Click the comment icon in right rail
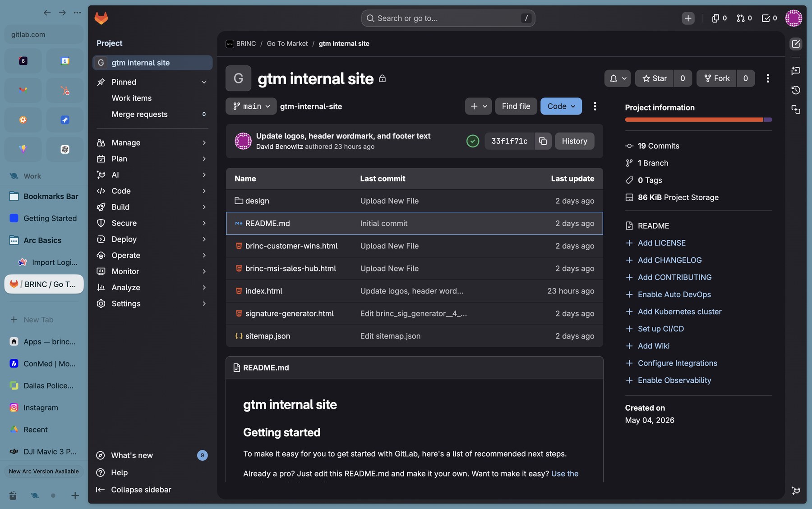 tap(796, 71)
